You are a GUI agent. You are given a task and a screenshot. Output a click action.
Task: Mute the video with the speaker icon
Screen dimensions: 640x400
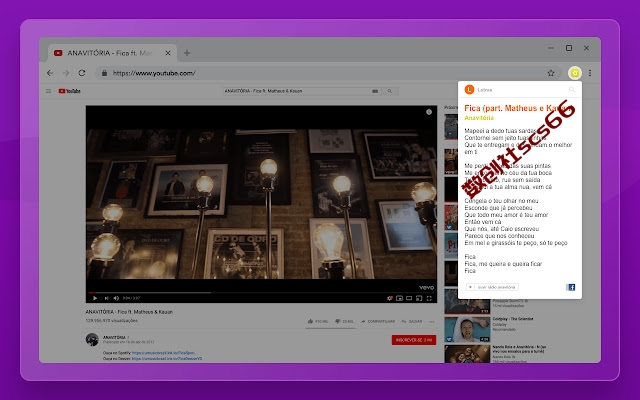pos(116,298)
